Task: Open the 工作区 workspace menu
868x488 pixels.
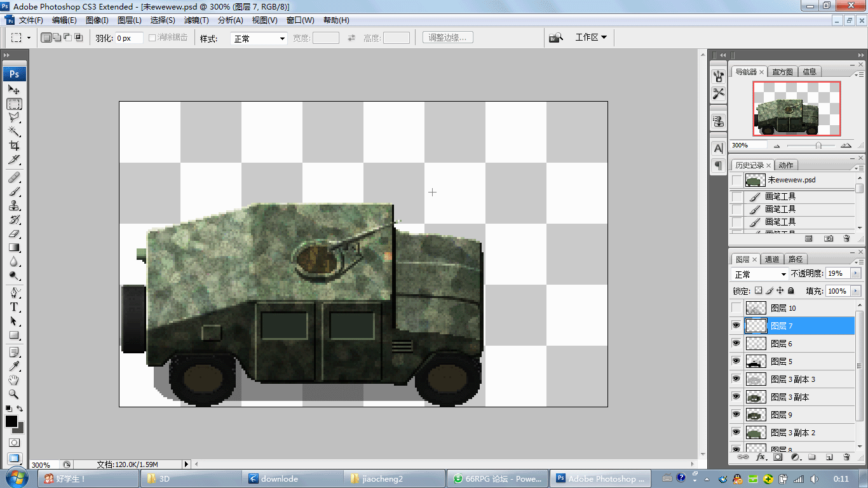Action: pos(591,37)
